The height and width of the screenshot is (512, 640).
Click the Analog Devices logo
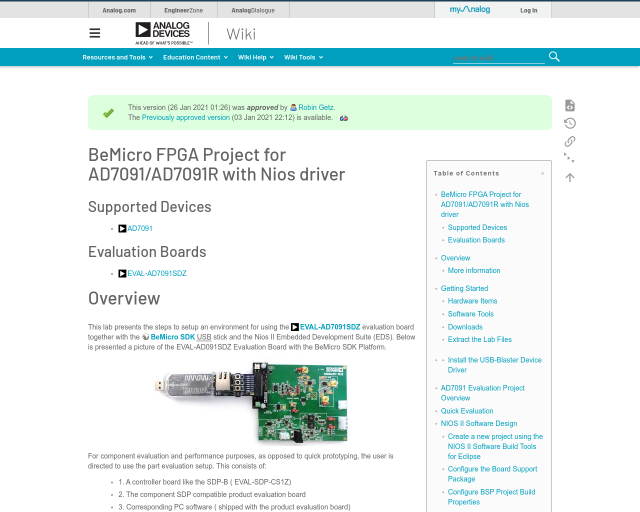pos(164,33)
